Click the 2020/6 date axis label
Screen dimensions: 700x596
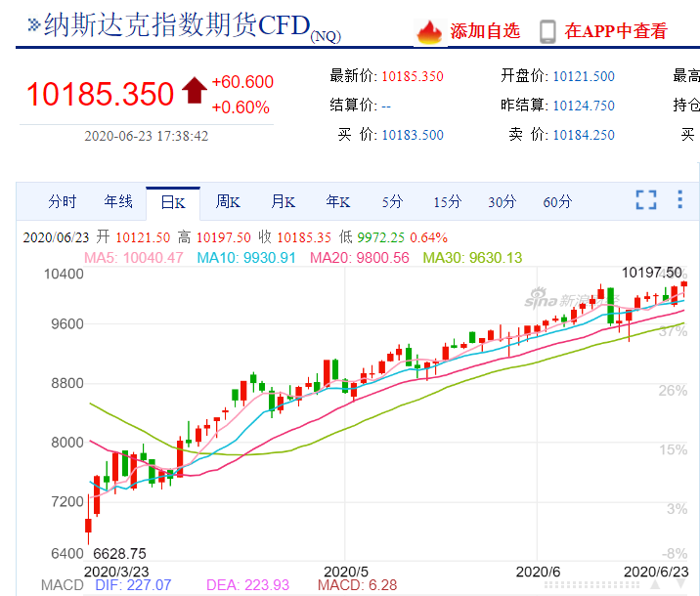pos(538,572)
